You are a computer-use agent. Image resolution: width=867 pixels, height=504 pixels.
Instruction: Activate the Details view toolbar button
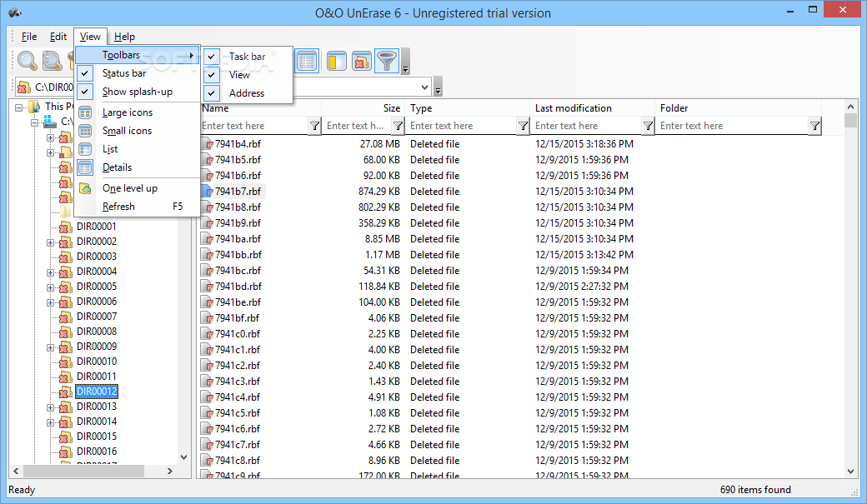coord(307,61)
